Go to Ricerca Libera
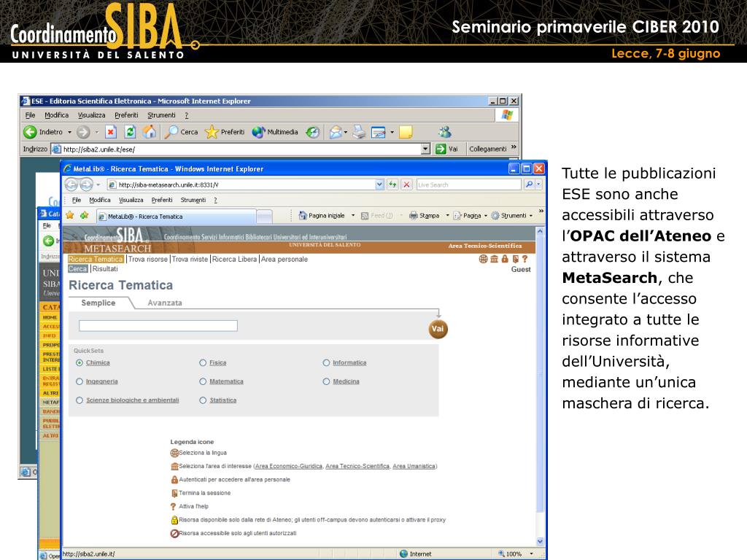 [234, 259]
